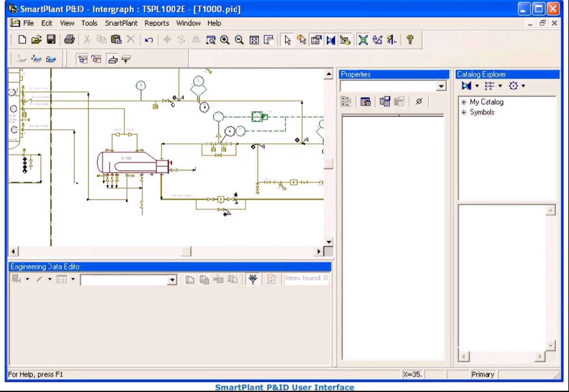This screenshot has width=569, height=392.
Task: Open dropdown next to Engineering Data Editor pencil icon
Action: click(50, 279)
